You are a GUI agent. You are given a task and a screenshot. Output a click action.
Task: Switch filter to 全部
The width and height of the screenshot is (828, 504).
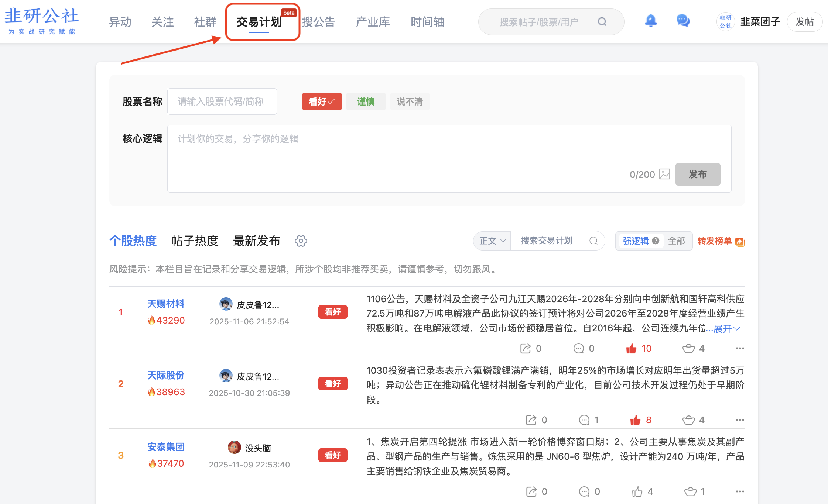point(676,241)
